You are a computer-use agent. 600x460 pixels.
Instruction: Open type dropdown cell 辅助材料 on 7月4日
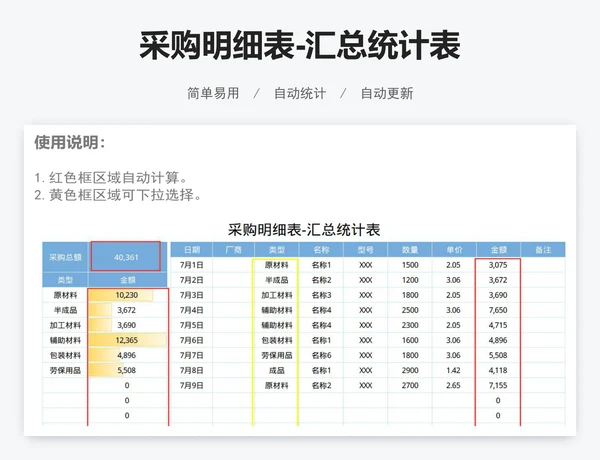[276, 310]
